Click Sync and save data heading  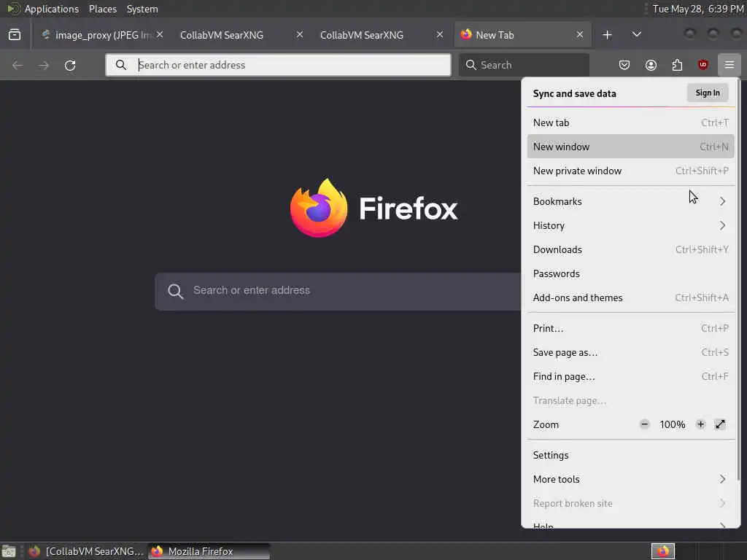coord(574,94)
